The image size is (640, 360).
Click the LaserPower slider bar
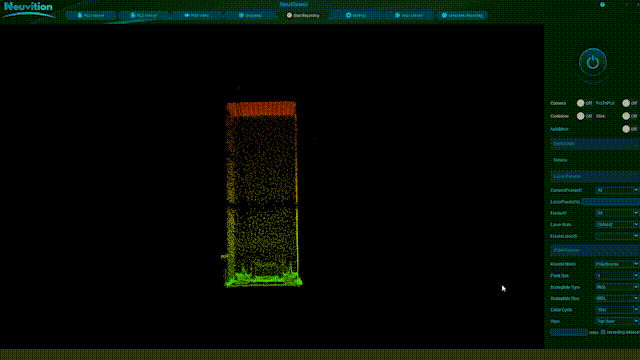[610, 202]
